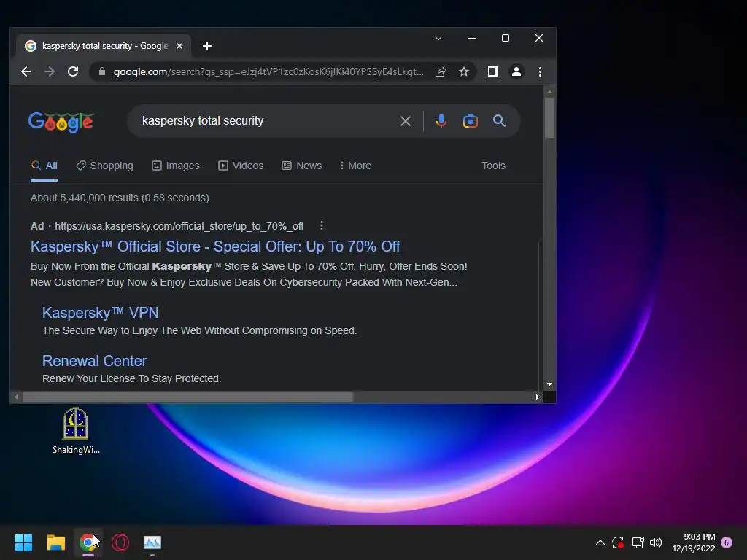Image resolution: width=747 pixels, height=560 pixels.
Task: Open the Chrome three-dot menu
Action: tap(540, 72)
